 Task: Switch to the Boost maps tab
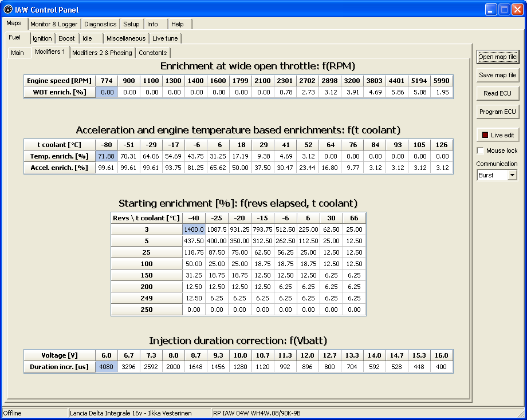point(66,38)
